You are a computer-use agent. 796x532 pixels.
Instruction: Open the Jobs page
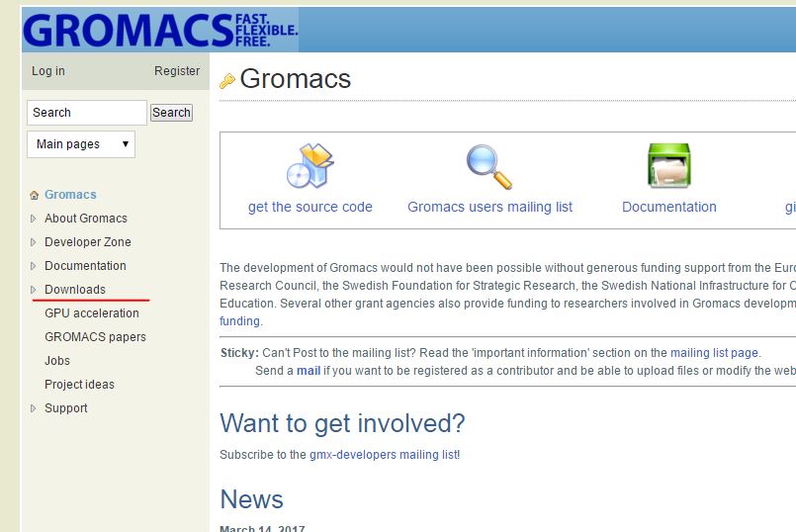coord(57,361)
